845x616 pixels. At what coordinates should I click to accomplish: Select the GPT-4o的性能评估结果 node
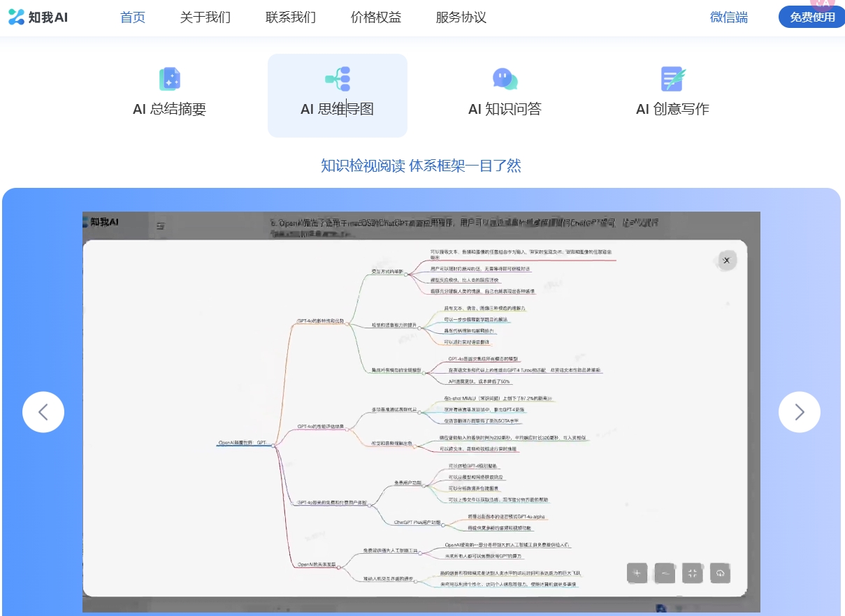click(321, 426)
